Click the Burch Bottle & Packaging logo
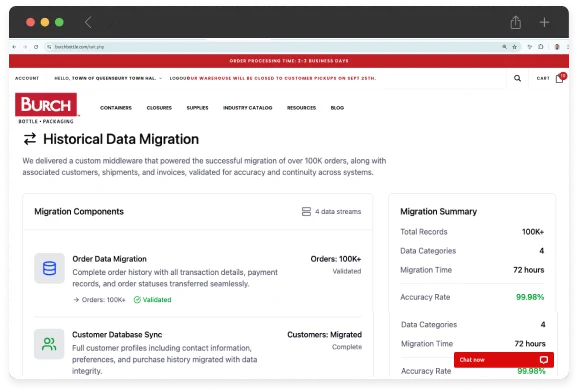Screen dimensions: 580x392 pos(46,108)
